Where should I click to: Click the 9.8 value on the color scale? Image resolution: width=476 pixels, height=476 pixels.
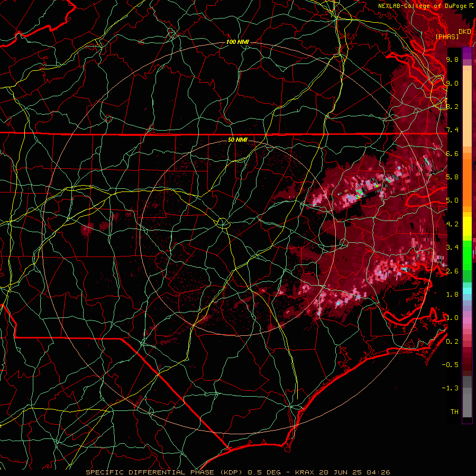[x=452, y=59]
